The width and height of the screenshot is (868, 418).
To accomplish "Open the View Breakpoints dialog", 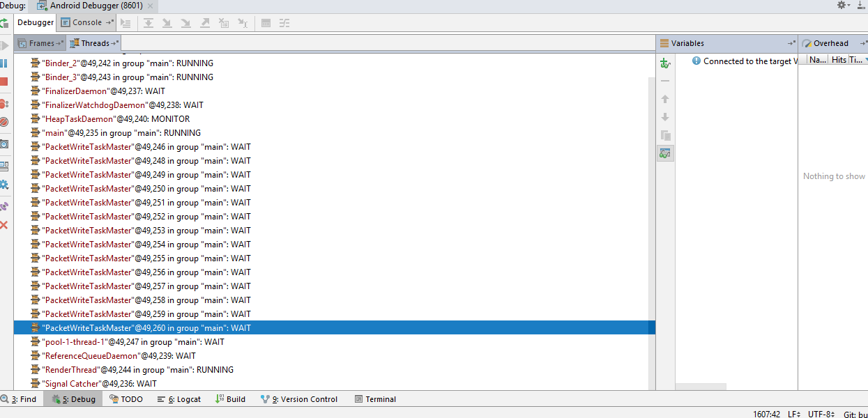I will click(6, 103).
